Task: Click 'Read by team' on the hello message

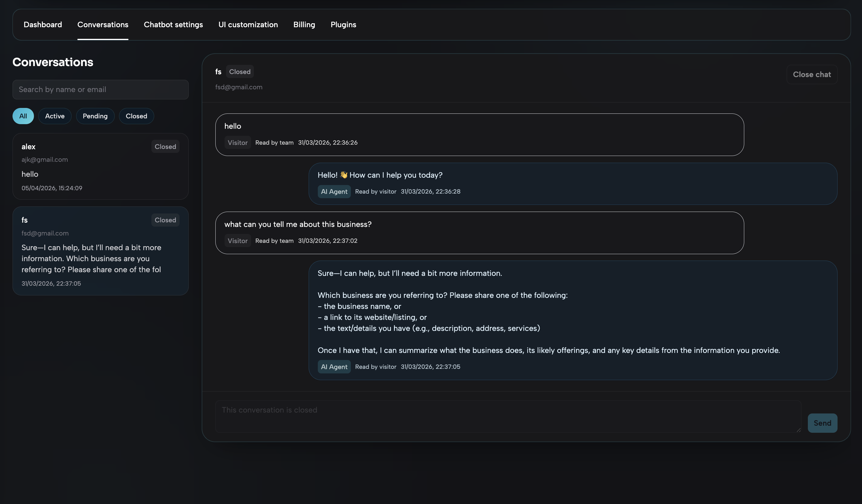Action: pyautogui.click(x=274, y=142)
